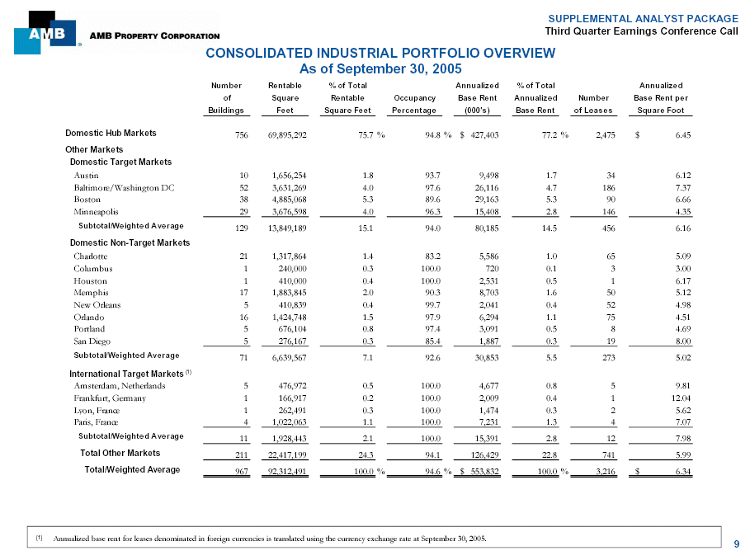Click the San Diego row label
This screenshot has width=750, height=560.
point(93,341)
